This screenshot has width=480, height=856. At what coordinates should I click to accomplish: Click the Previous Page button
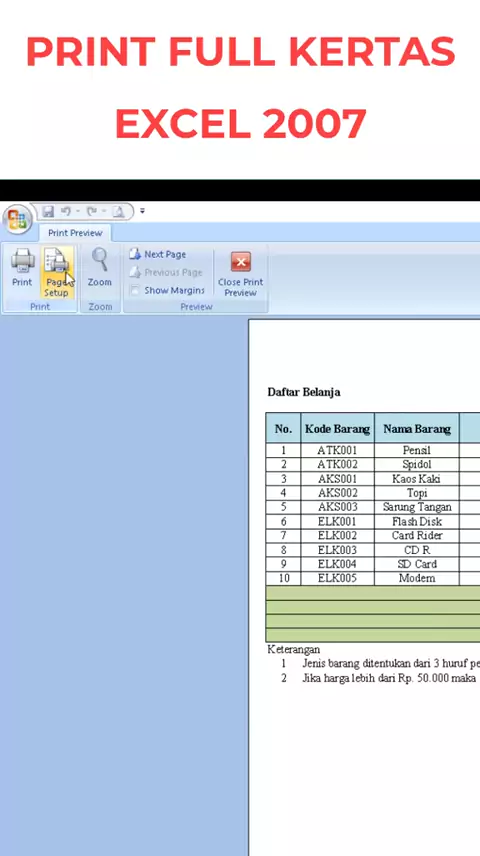[x=165, y=272]
